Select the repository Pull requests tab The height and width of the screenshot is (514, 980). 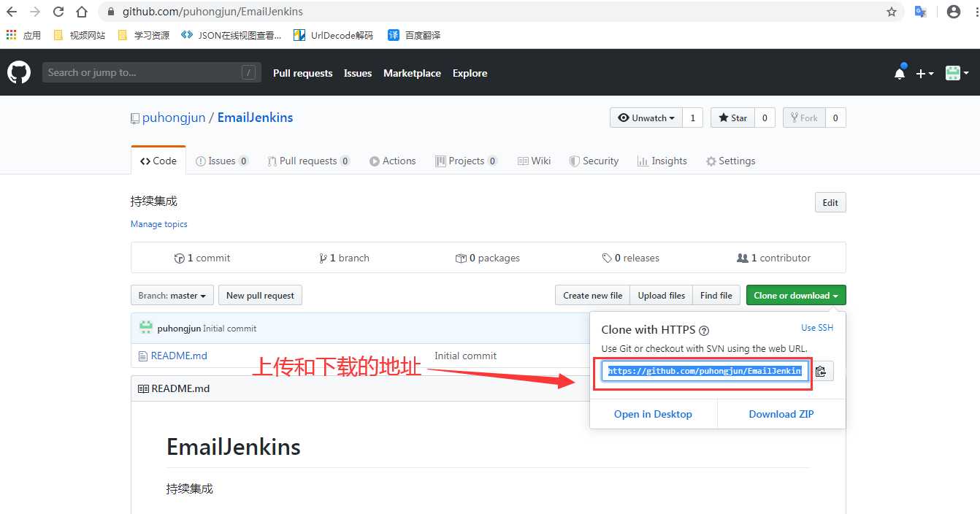tap(308, 161)
